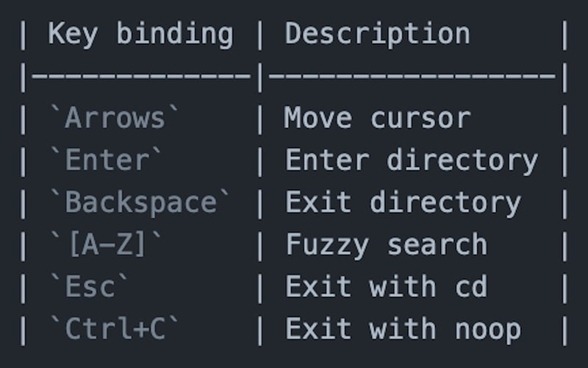Click the dashed separator under Key binding
This screenshot has width=588, height=368.
(x=141, y=77)
